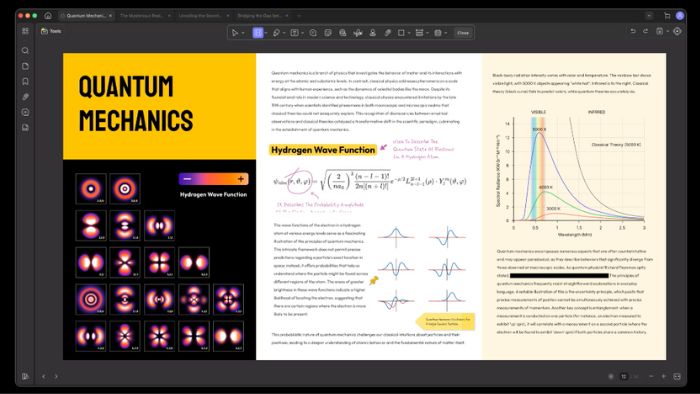Open the Tools menu
This screenshot has height=394, width=700.
[x=51, y=31]
